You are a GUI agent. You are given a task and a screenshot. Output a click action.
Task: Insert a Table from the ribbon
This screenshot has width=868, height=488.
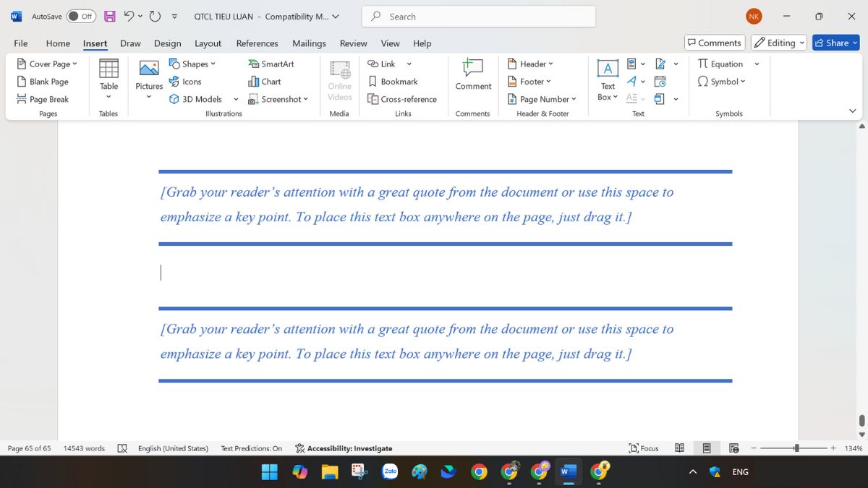(x=109, y=78)
